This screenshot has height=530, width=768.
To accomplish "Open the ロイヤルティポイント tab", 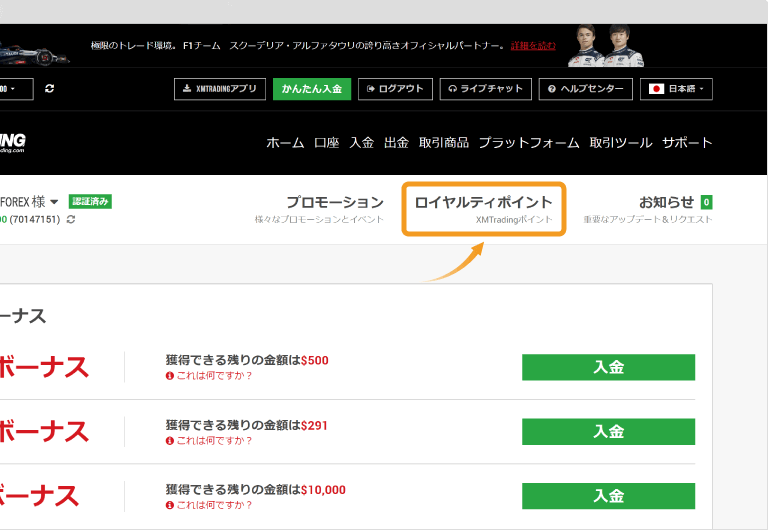I will (484, 209).
